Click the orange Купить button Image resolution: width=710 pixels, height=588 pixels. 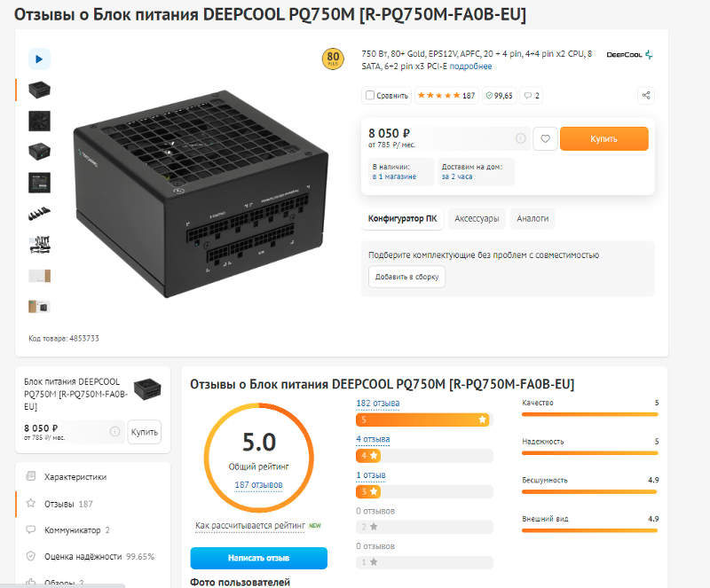[604, 139]
